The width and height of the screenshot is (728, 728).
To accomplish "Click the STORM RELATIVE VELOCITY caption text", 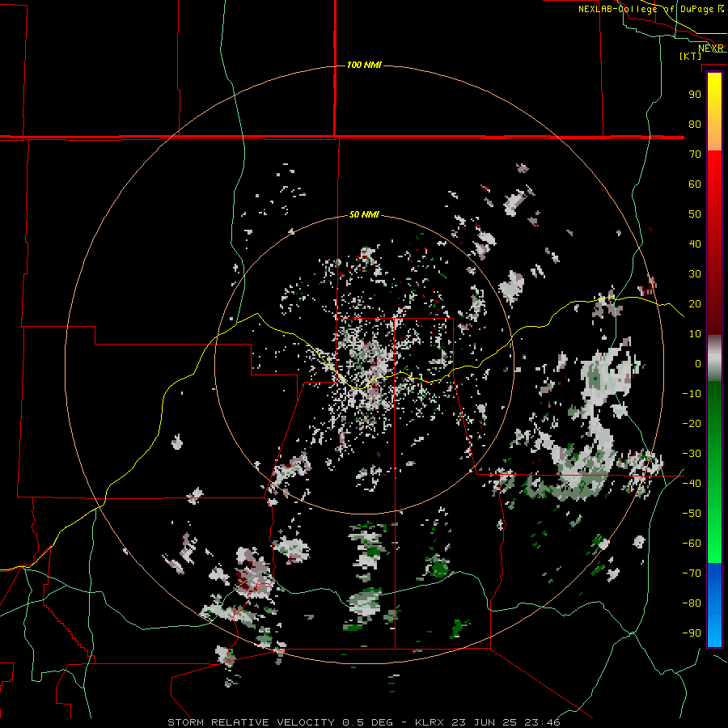I will [x=252, y=722].
